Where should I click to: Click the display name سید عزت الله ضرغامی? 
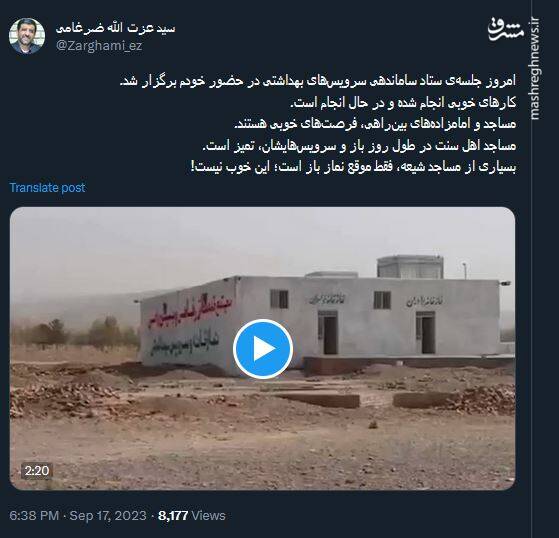click(116, 28)
